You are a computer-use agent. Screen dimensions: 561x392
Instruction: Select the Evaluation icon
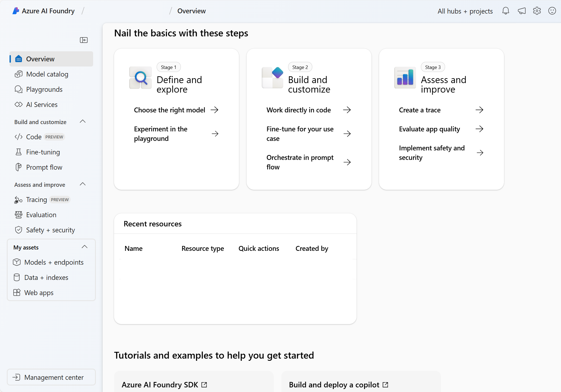pos(18,215)
